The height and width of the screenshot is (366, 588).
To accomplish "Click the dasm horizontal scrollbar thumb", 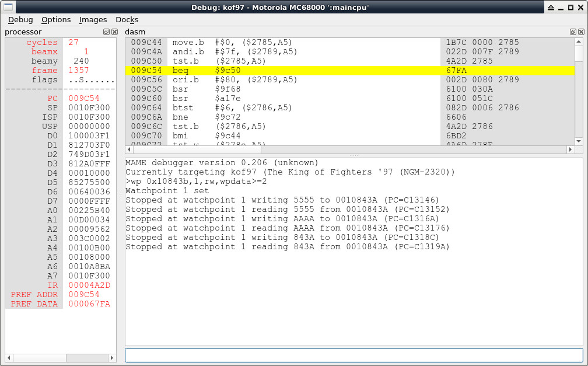I will tap(197, 149).
